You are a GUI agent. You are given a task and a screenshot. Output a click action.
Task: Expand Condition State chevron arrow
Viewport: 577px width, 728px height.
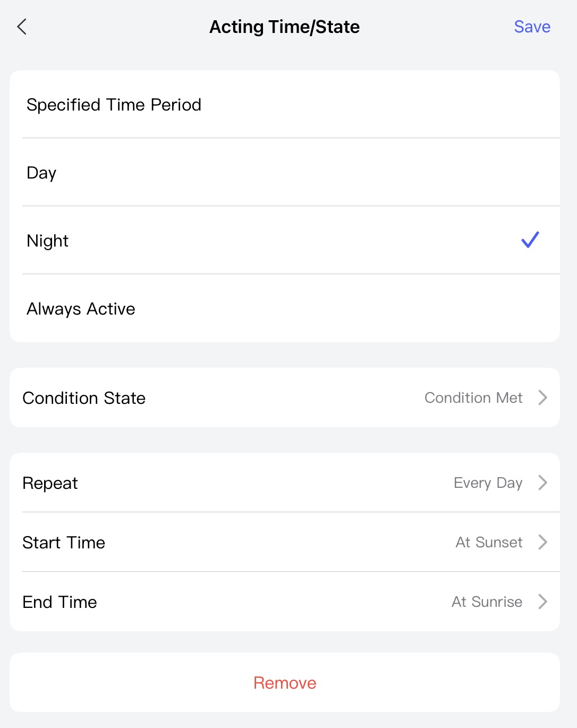coord(542,397)
